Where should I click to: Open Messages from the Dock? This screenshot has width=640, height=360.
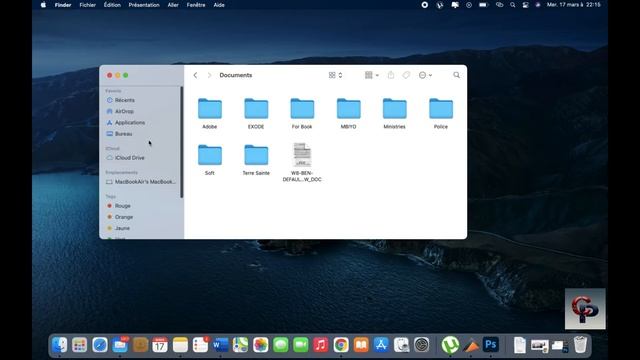click(x=281, y=345)
